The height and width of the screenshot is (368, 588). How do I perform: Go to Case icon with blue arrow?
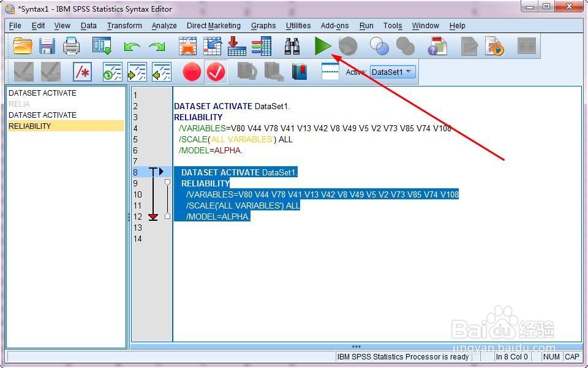[213, 46]
